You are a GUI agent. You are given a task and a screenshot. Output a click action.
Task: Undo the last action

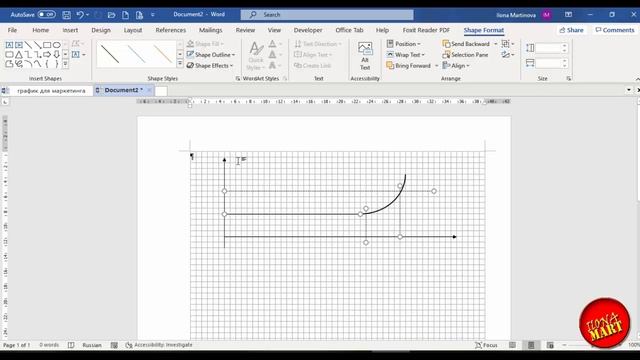pos(80,15)
